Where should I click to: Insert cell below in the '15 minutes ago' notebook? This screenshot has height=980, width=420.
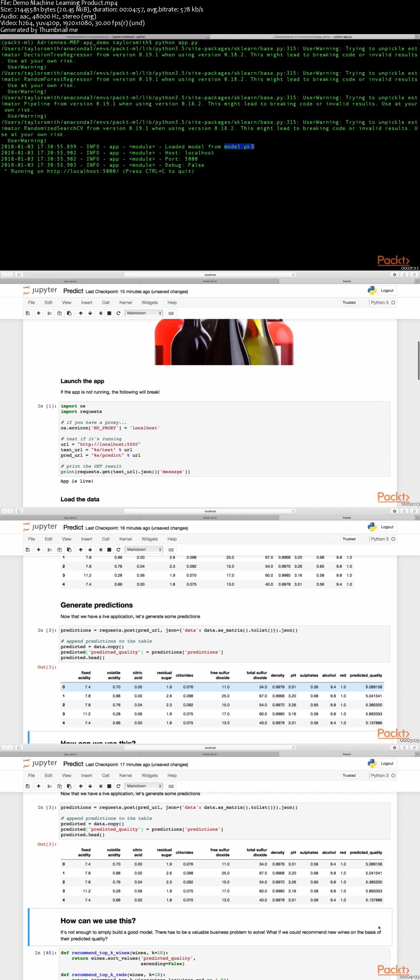pyautogui.click(x=39, y=313)
